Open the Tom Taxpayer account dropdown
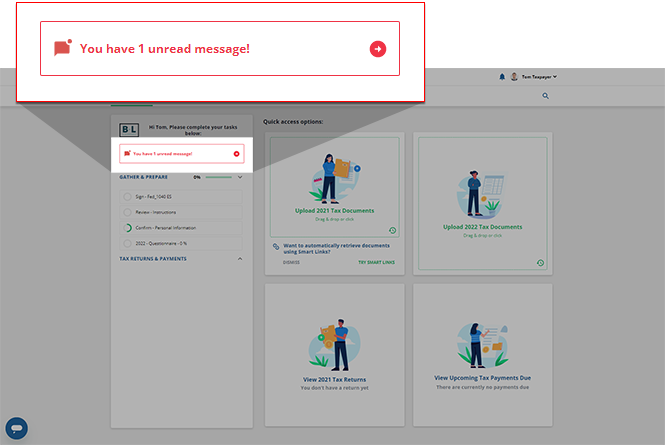The height and width of the screenshot is (445, 665). pyautogui.click(x=539, y=77)
